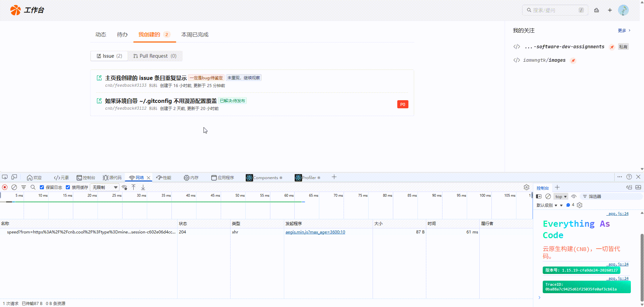Clear the network log
The image size is (644, 307).
point(14,187)
